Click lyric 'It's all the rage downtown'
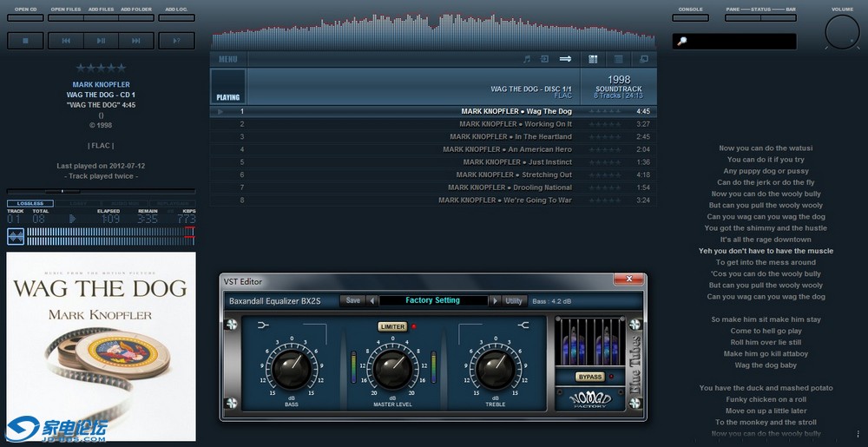 click(766, 240)
